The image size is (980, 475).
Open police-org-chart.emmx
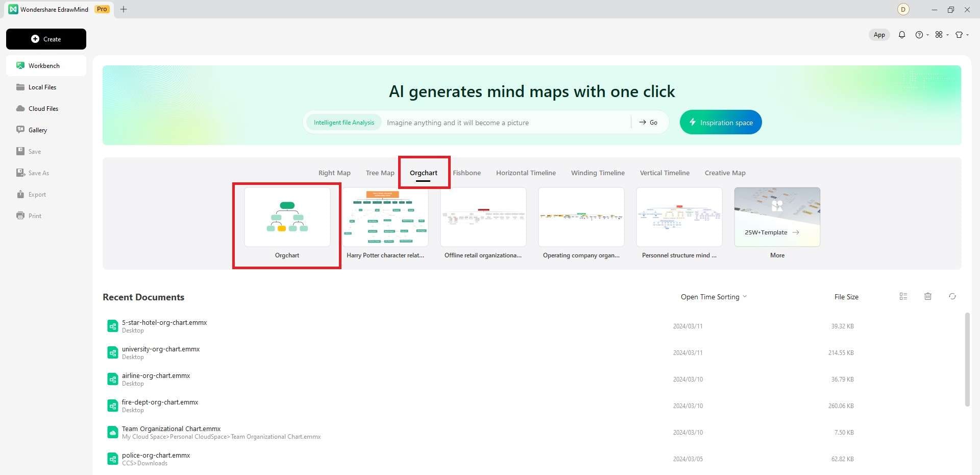coord(156,456)
